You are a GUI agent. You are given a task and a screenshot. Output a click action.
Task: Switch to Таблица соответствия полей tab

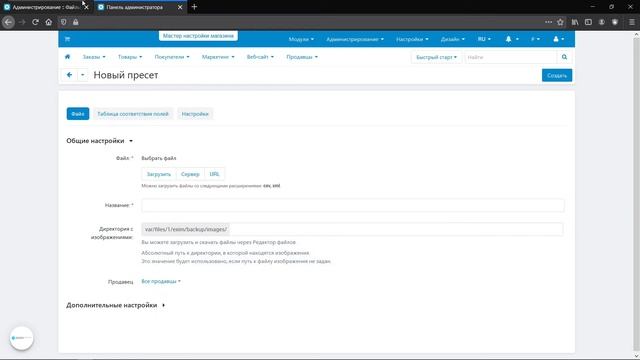click(133, 114)
